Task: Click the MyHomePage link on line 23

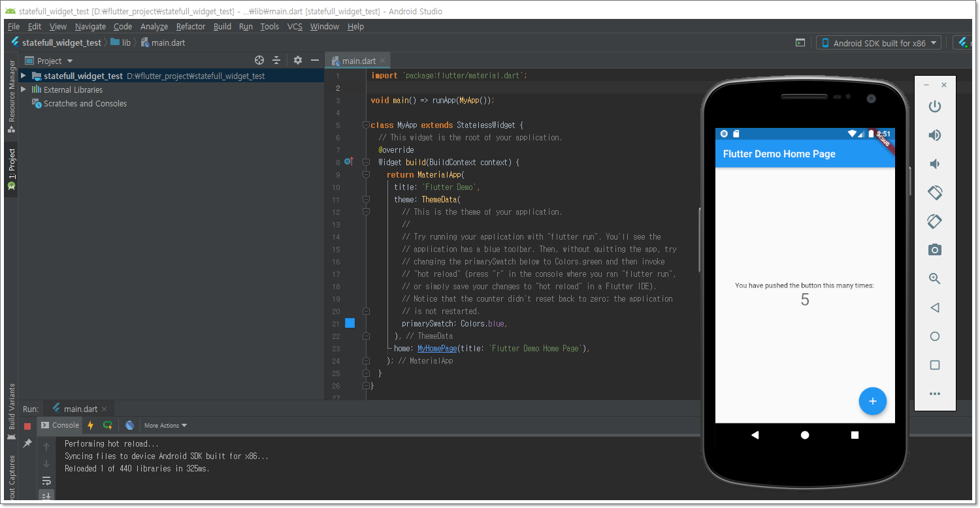Action: (x=437, y=348)
